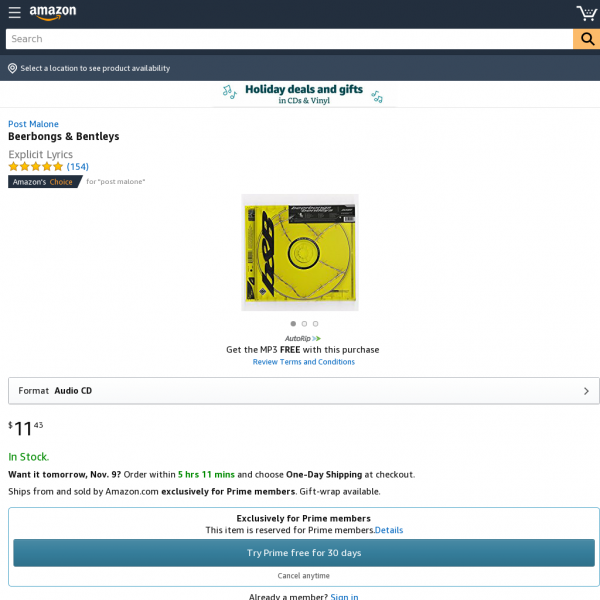This screenshot has height=600, width=600.
Task: Click the five-star rating icons
Action: pos(36,166)
